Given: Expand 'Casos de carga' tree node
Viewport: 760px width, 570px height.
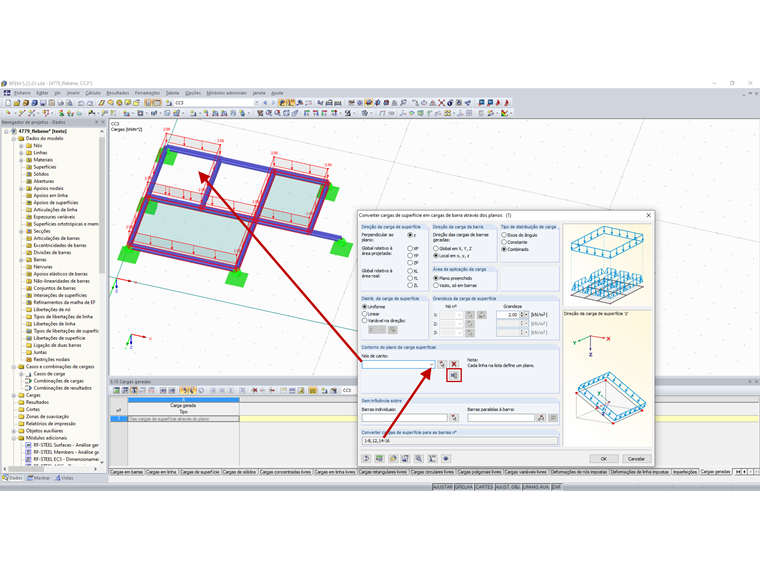Looking at the screenshot, I should pyautogui.click(x=21, y=374).
